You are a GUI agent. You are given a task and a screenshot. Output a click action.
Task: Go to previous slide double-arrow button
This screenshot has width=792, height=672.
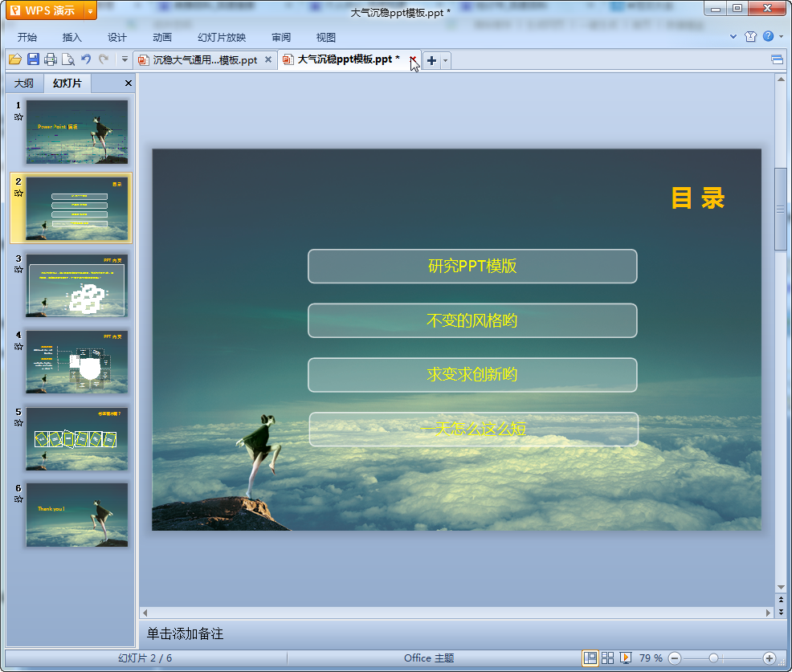(x=781, y=600)
